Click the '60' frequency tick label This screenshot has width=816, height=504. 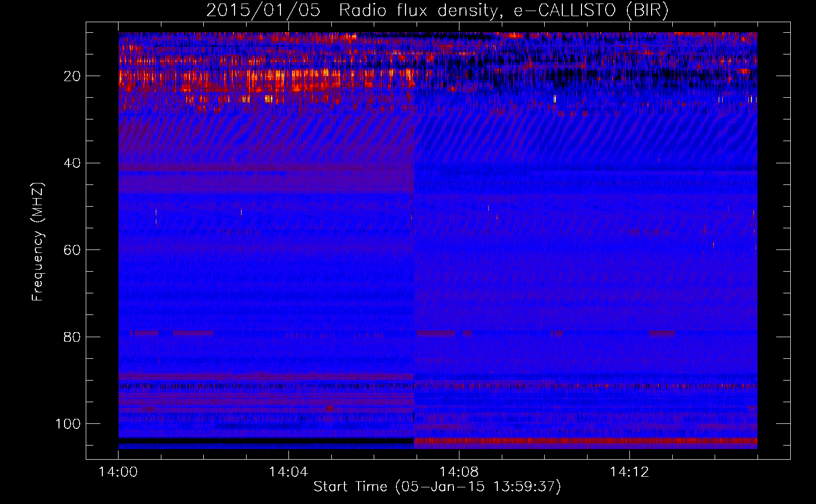click(x=72, y=250)
